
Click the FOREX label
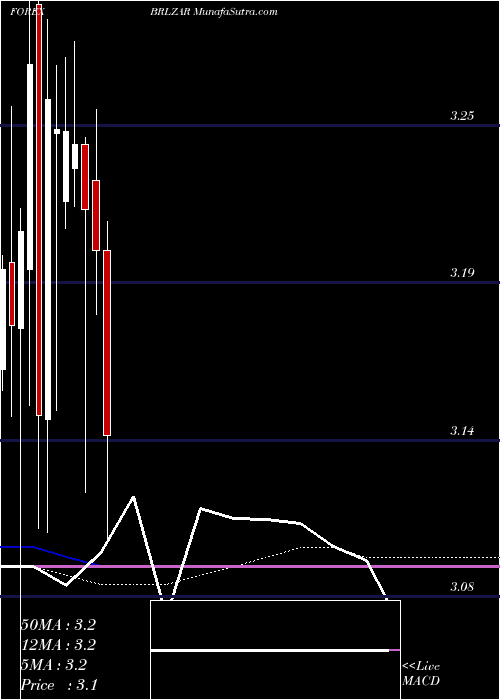(27, 12)
